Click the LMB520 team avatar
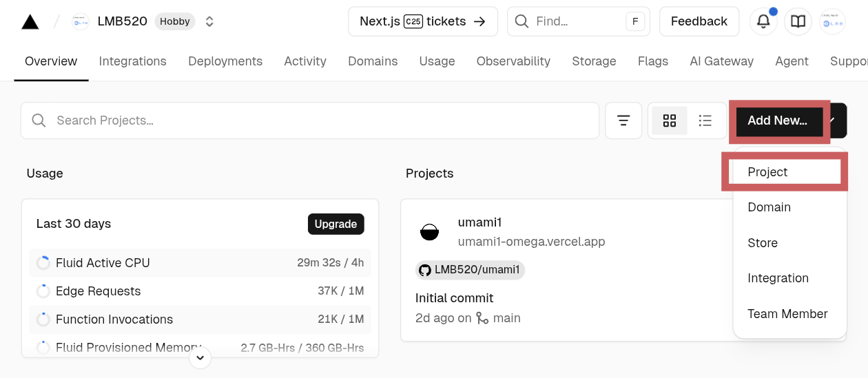 [x=81, y=22]
